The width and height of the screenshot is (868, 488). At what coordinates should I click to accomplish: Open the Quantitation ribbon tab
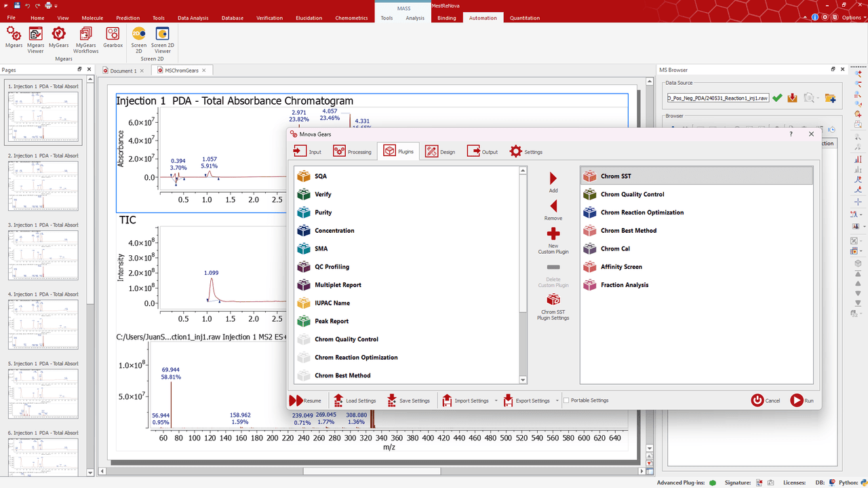coord(525,18)
